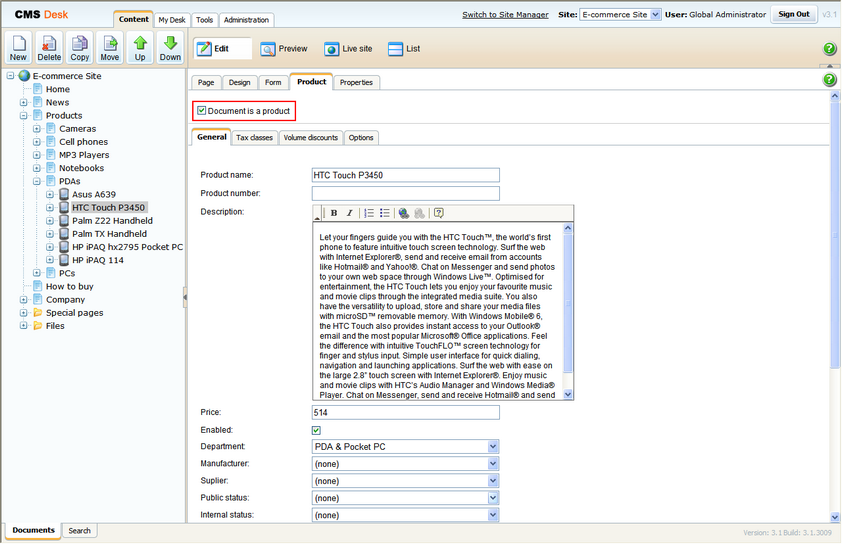Open the Content main tab
The image size is (842, 544).
click(134, 19)
